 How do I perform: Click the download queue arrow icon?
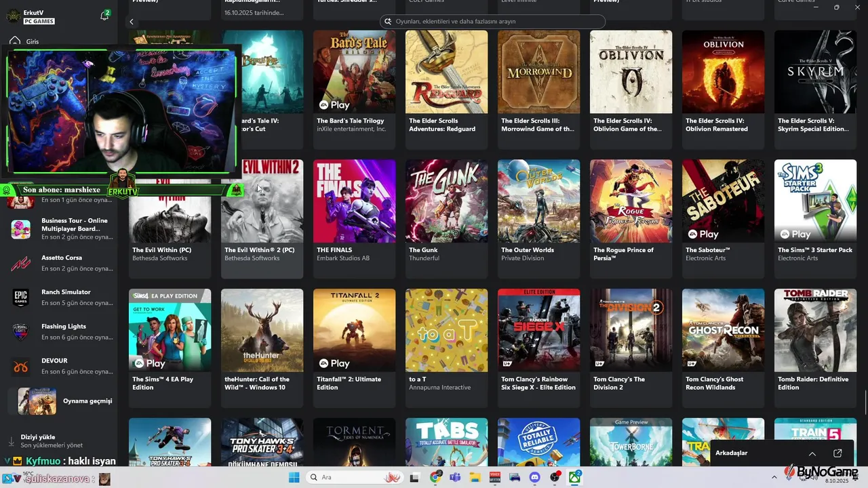[11, 441]
